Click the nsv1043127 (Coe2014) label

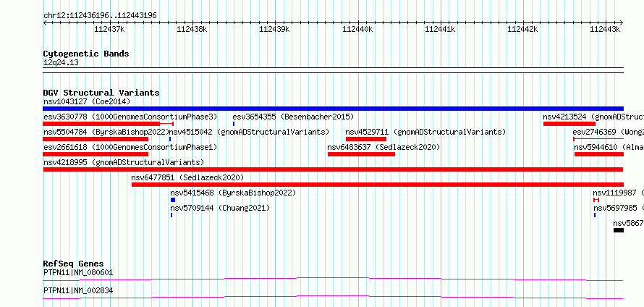point(87,101)
